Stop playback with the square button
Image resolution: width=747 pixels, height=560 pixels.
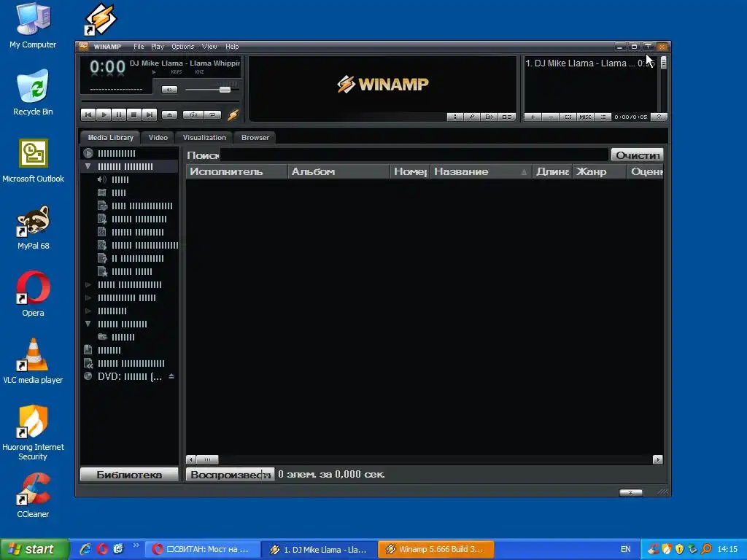click(x=134, y=114)
